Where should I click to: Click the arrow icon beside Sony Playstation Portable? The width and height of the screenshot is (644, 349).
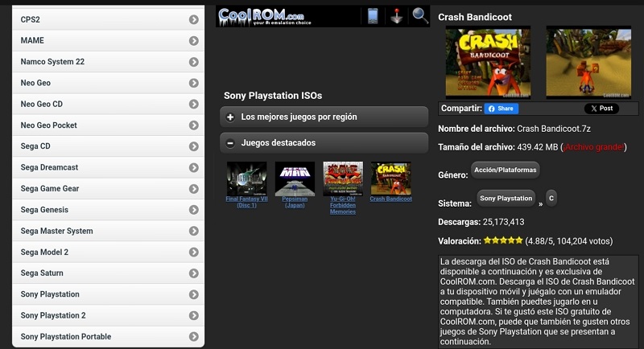click(194, 337)
